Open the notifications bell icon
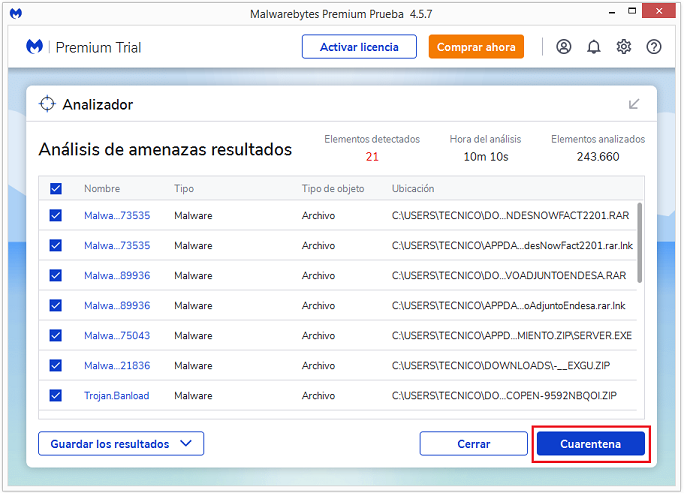The image size is (684, 493). click(594, 47)
